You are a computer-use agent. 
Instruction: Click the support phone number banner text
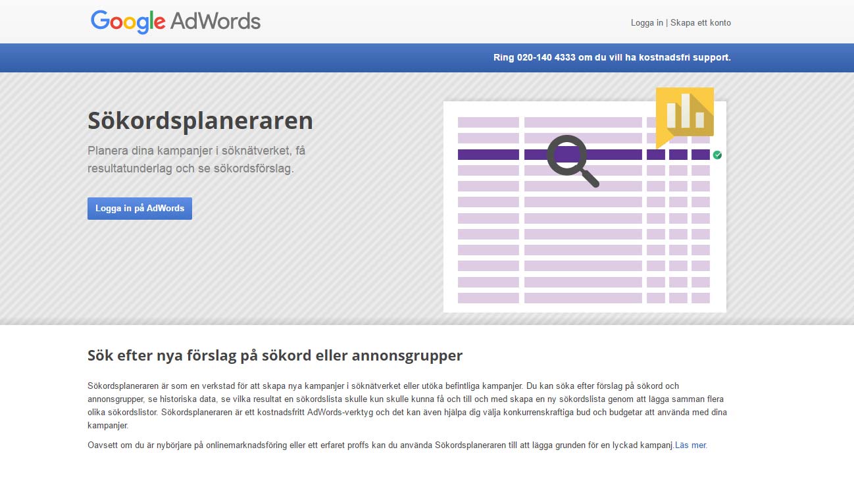pyautogui.click(x=612, y=57)
